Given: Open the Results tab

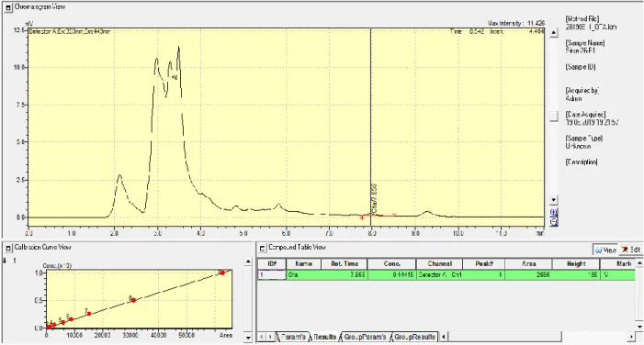Looking at the screenshot, I should [324, 337].
